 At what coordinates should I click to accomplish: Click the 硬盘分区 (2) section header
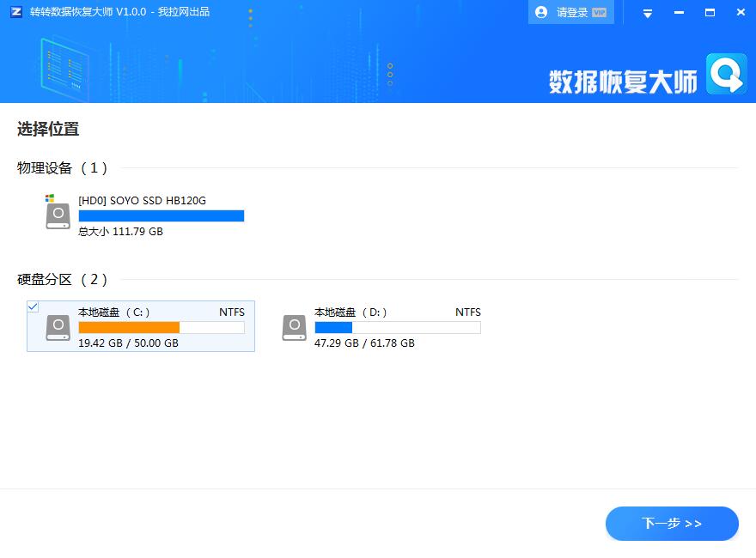tap(62, 280)
